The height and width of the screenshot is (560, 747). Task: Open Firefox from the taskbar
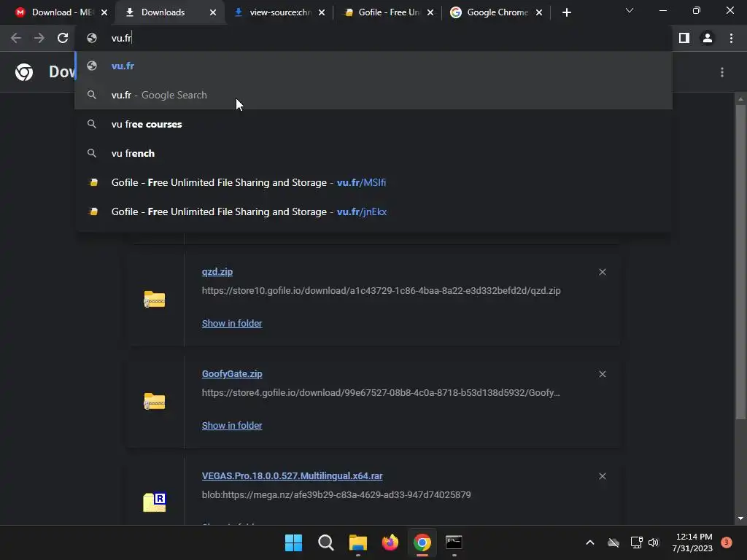pos(390,542)
